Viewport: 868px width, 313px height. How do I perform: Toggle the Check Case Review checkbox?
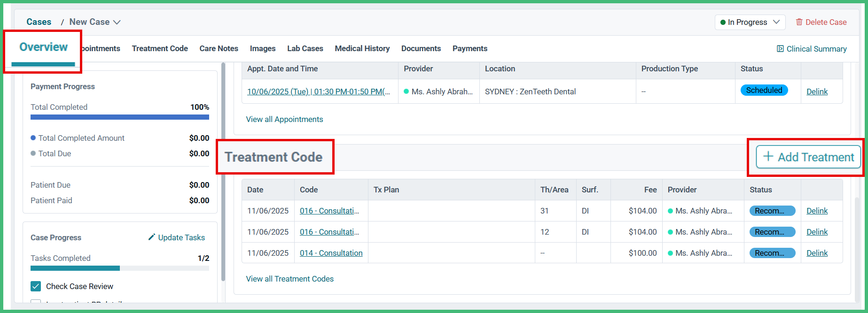[x=36, y=286]
